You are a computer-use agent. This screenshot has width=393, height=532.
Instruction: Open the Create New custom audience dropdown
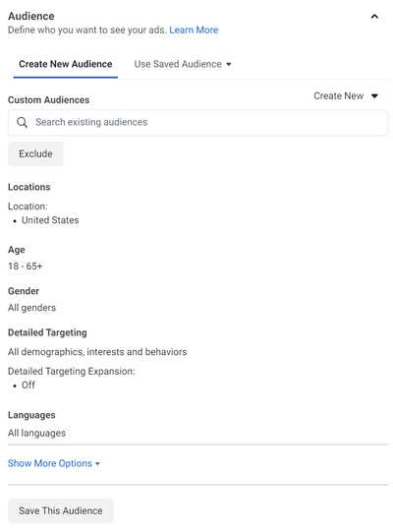[345, 96]
